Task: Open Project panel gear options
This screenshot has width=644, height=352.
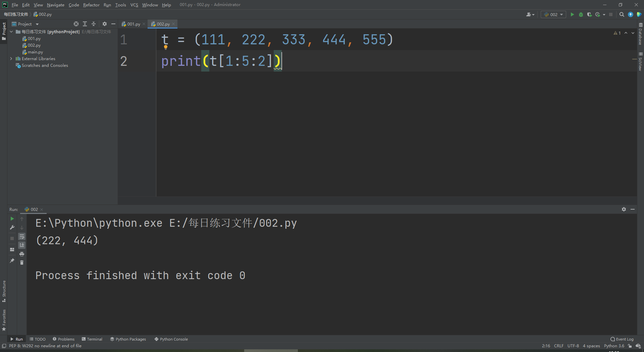Action: coord(105,24)
